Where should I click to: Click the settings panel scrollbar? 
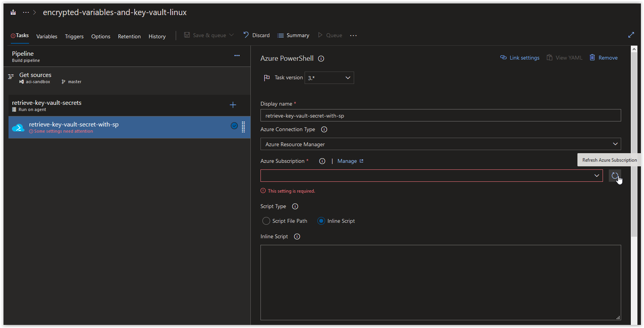634,144
